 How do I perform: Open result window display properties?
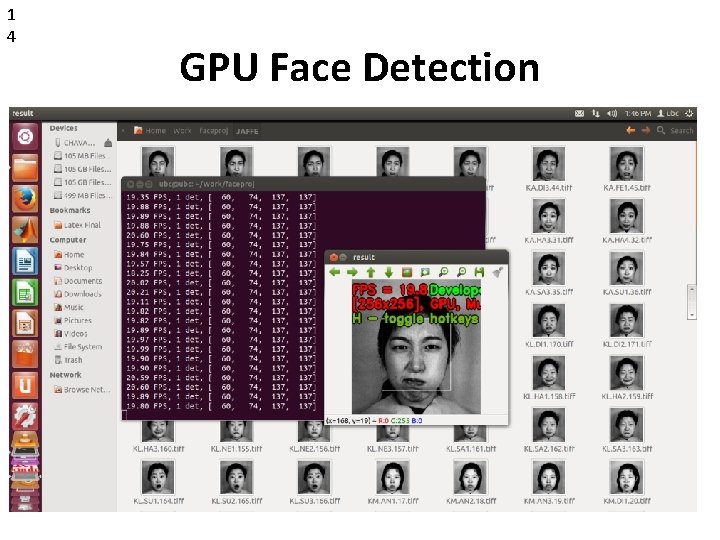tap(498, 272)
